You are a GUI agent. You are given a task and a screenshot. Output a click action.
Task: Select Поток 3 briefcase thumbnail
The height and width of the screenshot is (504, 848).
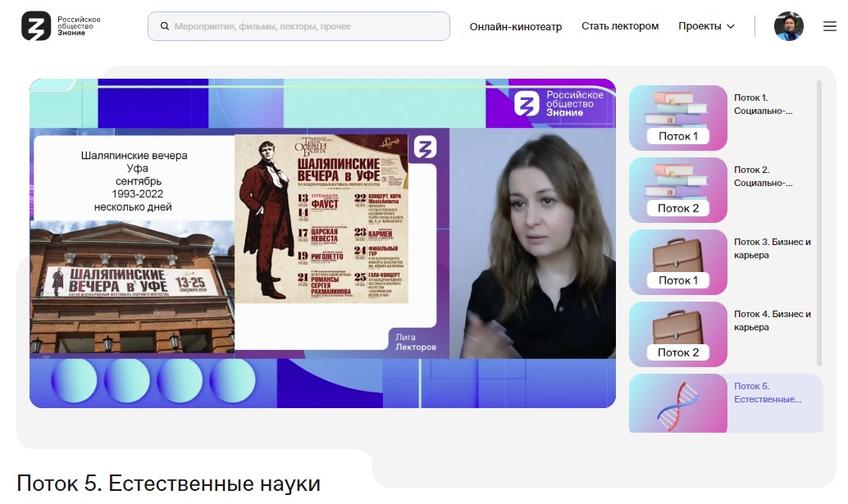(677, 262)
